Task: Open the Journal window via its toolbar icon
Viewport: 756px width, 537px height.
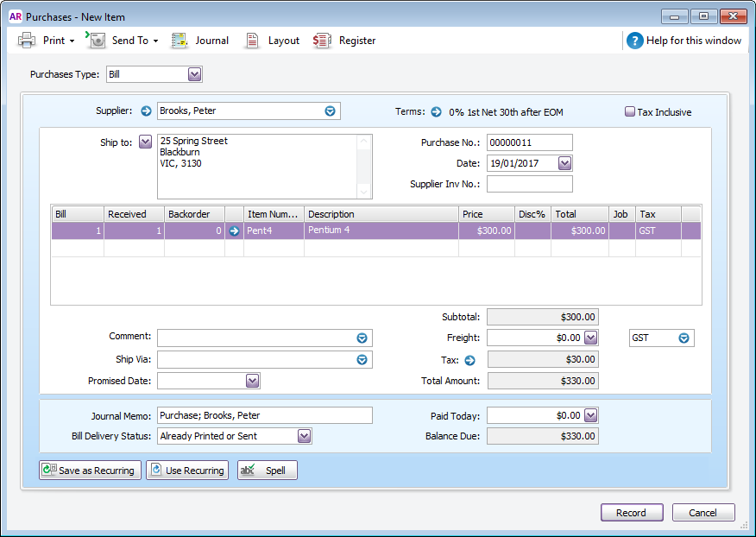Action: pos(180,40)
